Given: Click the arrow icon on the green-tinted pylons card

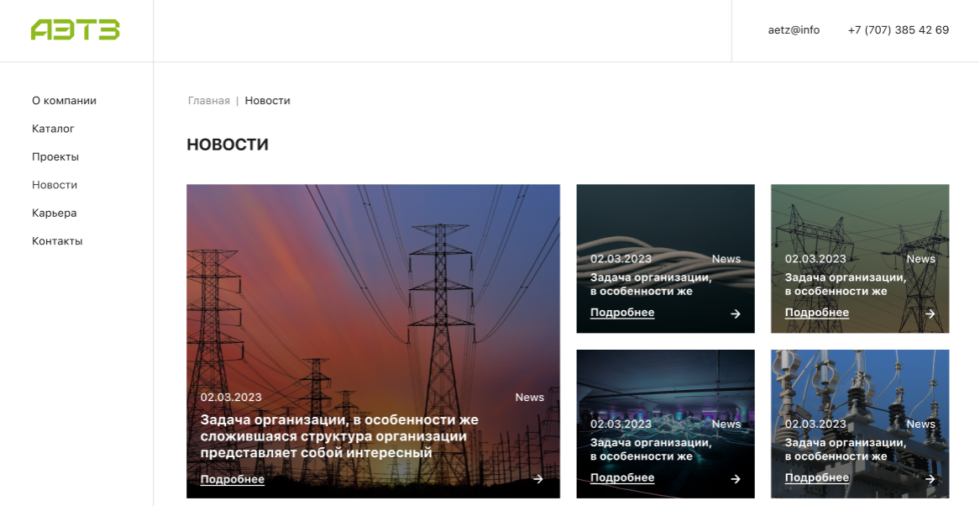Looking at the screenshot, I should tap(930, 314).
